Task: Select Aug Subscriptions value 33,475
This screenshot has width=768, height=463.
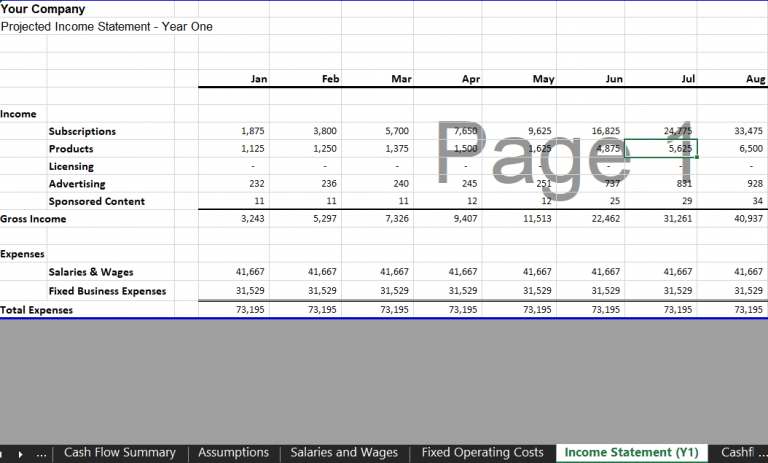Action: (x=748, y=131)
